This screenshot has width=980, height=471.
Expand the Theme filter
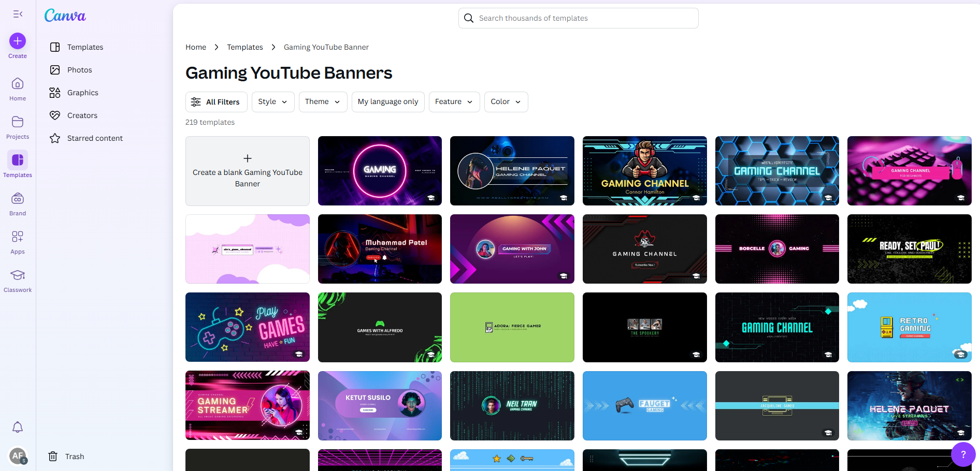(323, 101)
